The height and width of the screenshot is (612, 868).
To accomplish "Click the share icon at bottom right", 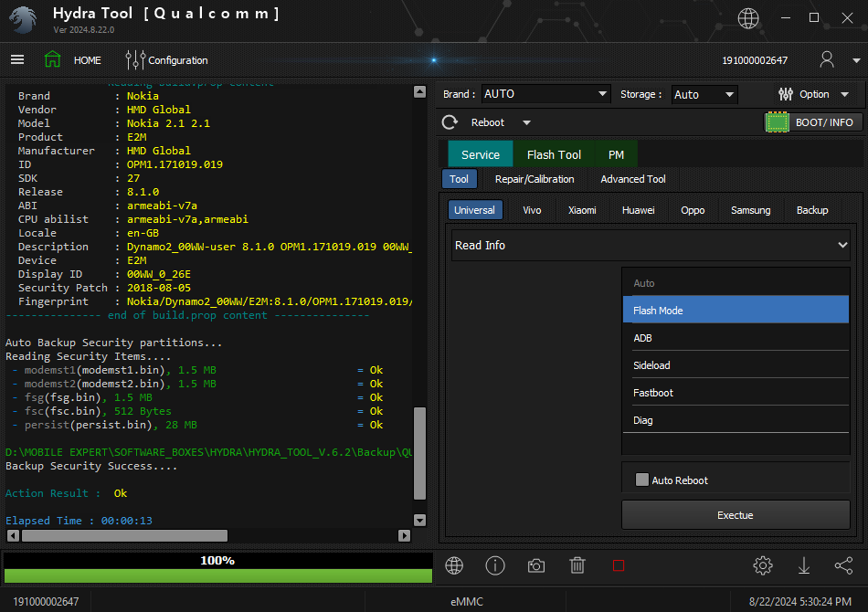I will pyautogui.click(x=843, y=565).
